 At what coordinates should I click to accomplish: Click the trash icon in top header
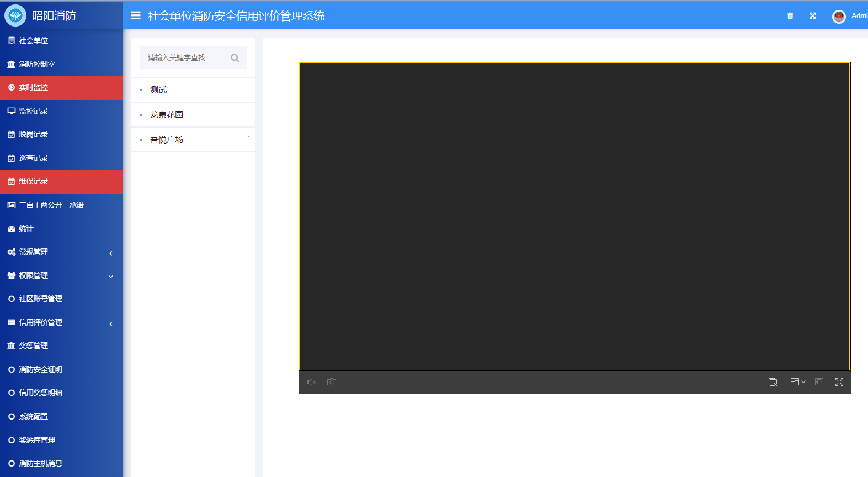coord(790,16)
